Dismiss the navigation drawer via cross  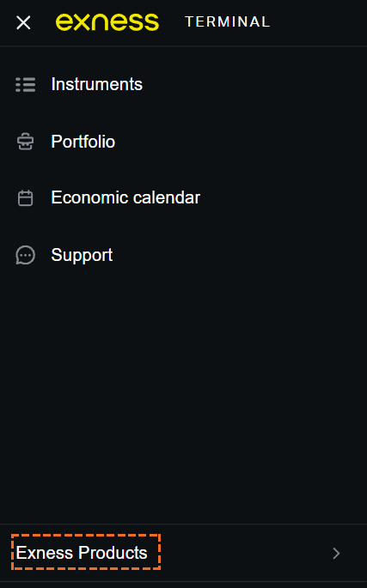click(x=23, y=22)
